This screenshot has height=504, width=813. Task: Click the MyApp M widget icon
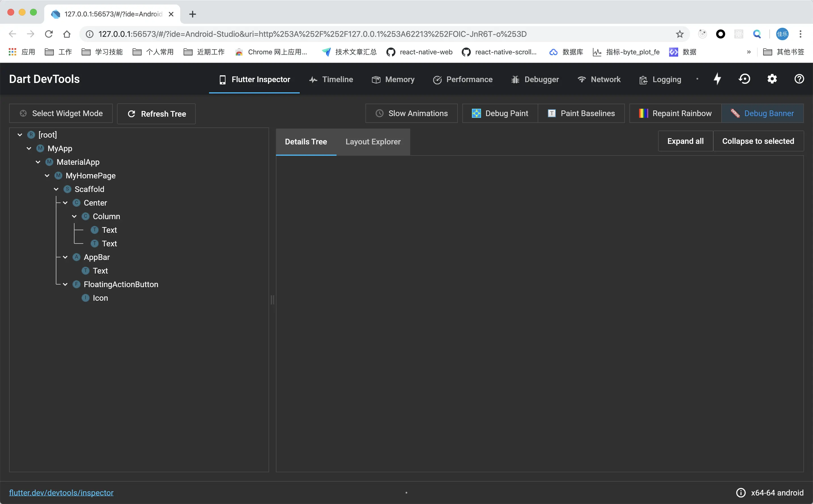click(40, 148)
